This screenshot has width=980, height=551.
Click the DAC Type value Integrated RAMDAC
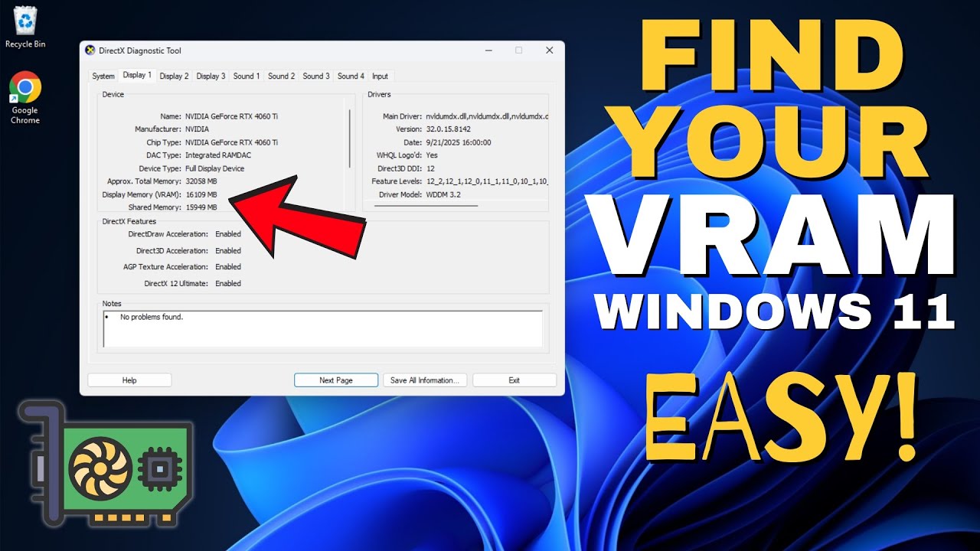point(217,155)
